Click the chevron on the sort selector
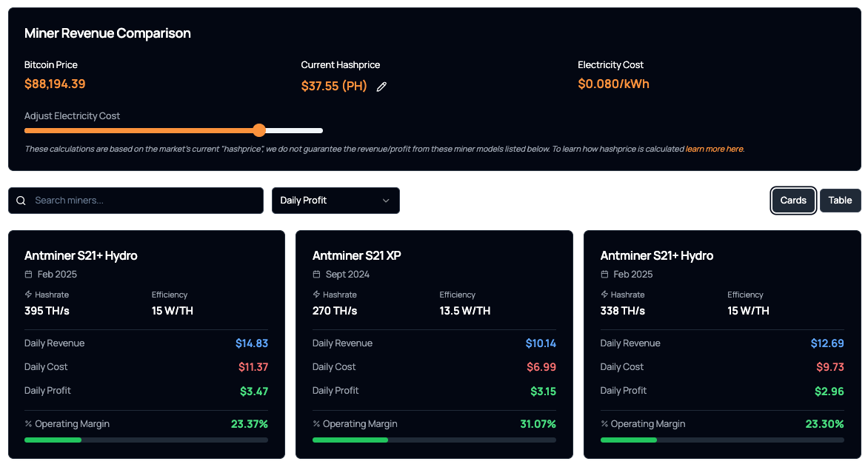Image resolution: width=868 pixels, height=467 pixels. [x=386, y=200]
